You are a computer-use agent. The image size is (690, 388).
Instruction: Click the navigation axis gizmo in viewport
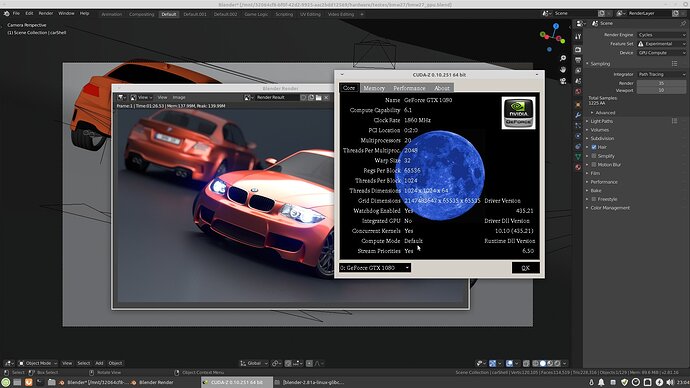553,37
